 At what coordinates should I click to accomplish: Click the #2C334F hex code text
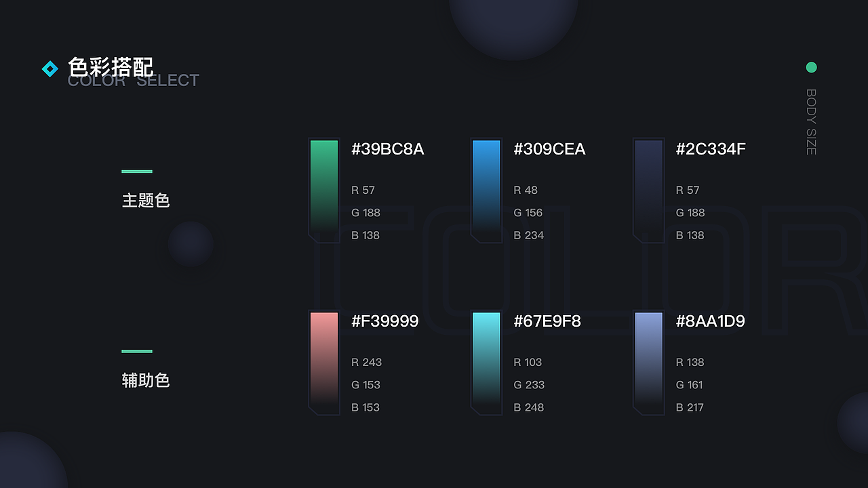tap(711, 149)
